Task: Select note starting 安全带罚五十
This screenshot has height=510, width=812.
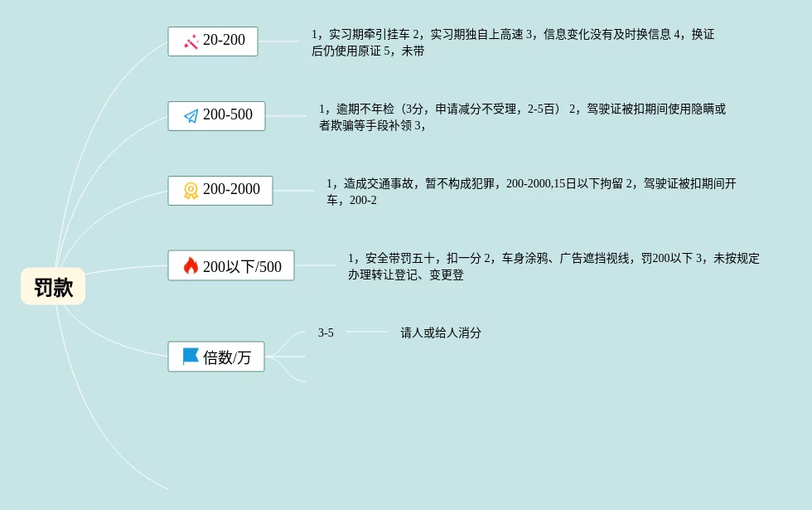Action: pos(553,266)
